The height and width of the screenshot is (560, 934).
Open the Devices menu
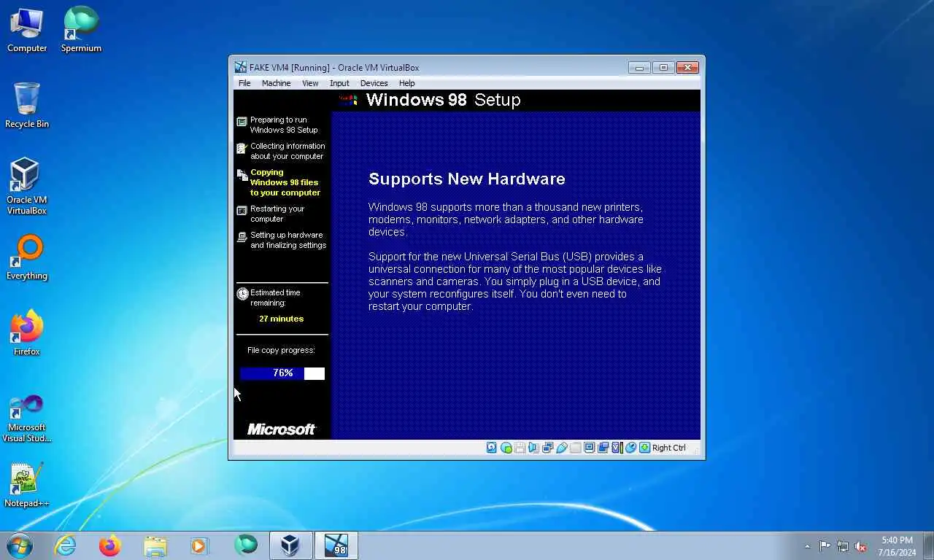374,83
